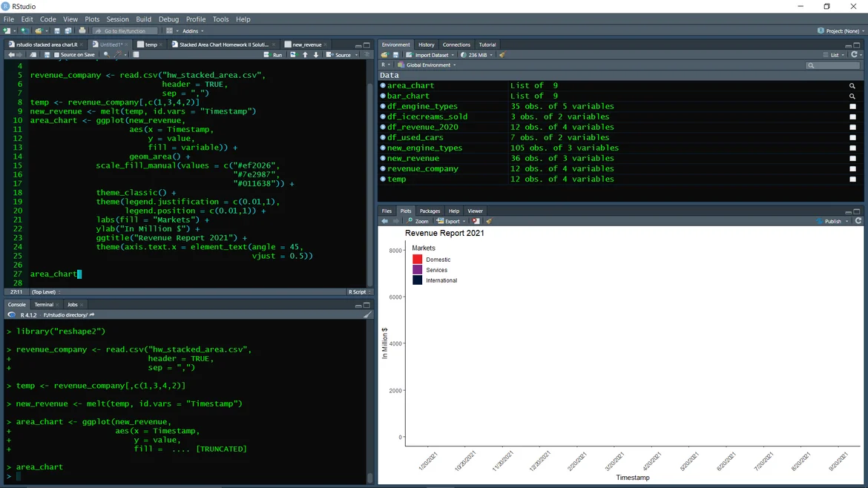Open df_engine_types in data viewer grid icon

tap(852, 107)
